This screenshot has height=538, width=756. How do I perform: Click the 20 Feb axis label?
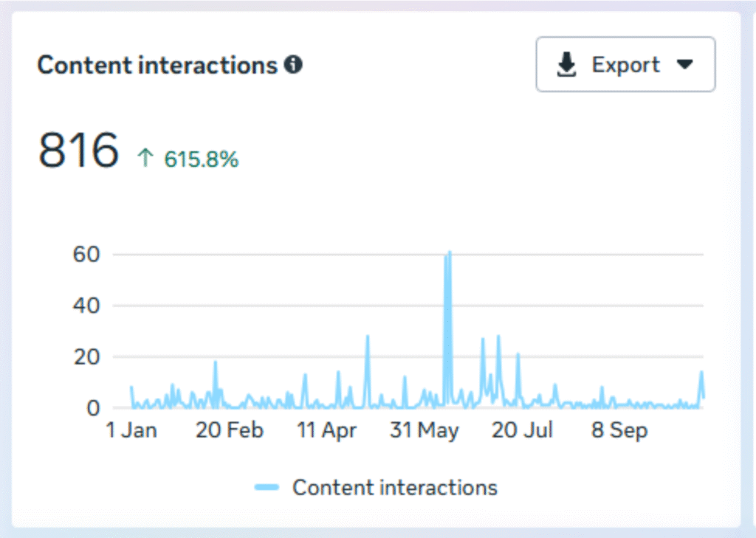(230, 430)
